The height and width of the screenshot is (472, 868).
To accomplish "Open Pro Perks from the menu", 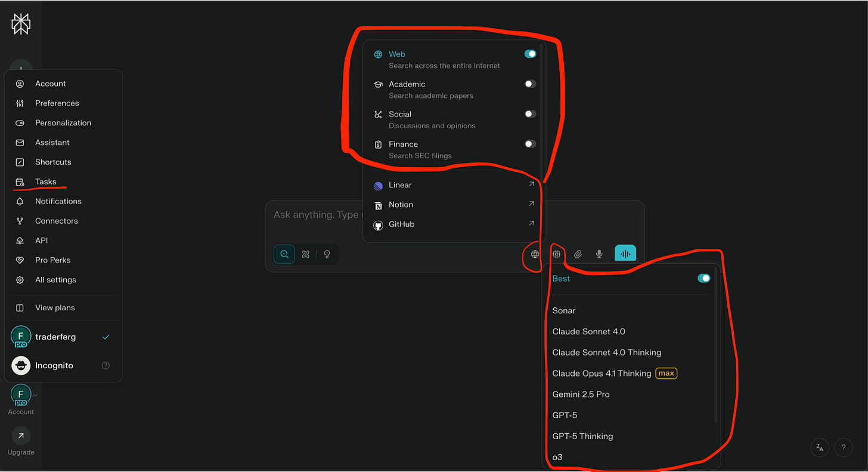I will pyautogui.click(x=63, y=260).
